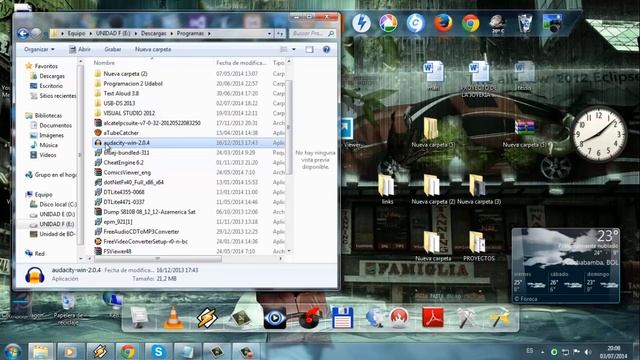This screenshot has width=640, height=360.
Task: Select Vídeos library in sidebar
Action: pos(48,155)
